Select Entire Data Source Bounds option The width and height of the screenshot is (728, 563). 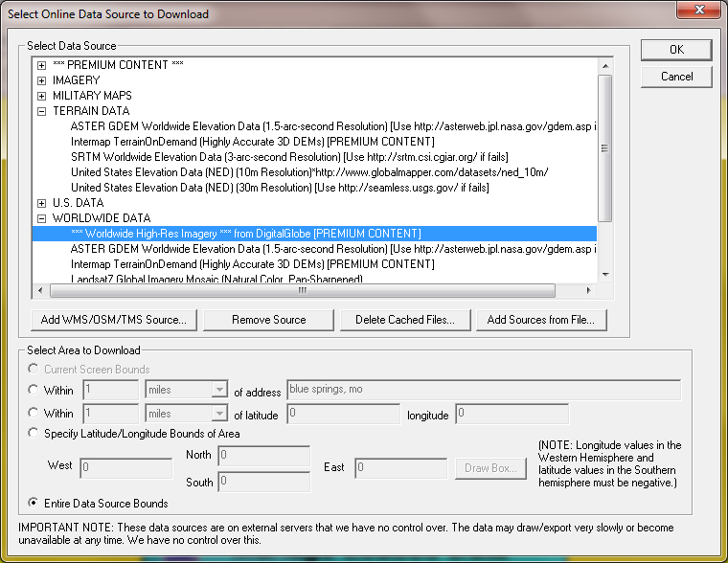(x=34, y=504)
